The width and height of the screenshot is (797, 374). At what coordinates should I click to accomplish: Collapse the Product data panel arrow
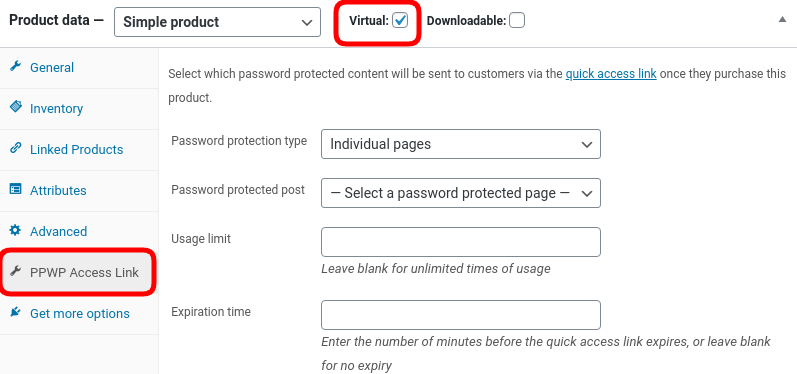(782, 20)
